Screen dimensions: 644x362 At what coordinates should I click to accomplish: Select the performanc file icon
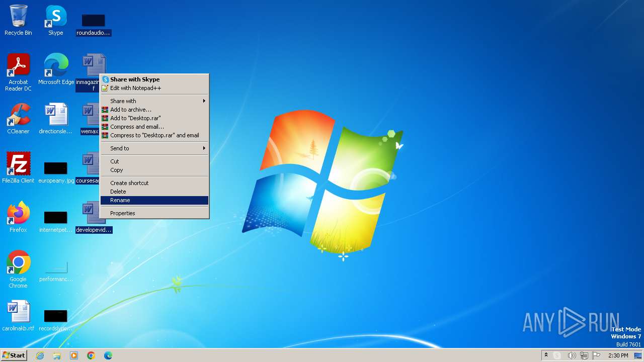pyautogui.click(x=56, y=271)
